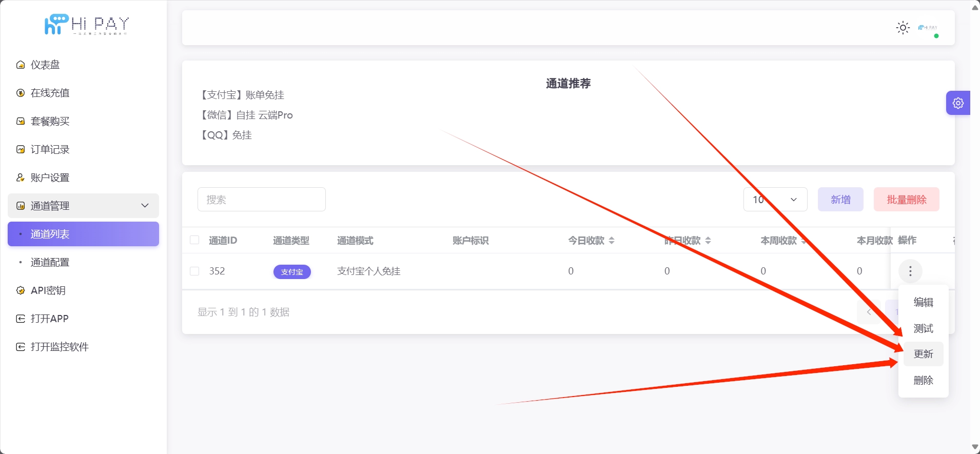This screenshot has width=980, height=454.
Task: Click the 打开APP exit icon
Action: pos(21,319)
